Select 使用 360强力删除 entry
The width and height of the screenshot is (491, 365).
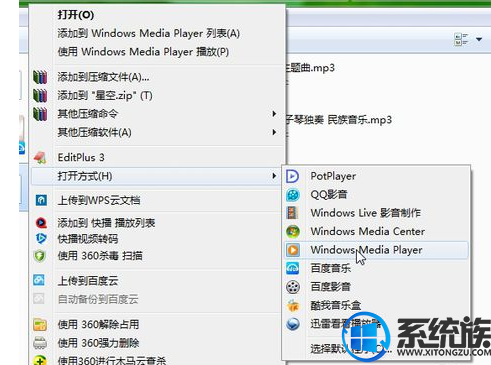pyautogui.click(x=156, y=343)
